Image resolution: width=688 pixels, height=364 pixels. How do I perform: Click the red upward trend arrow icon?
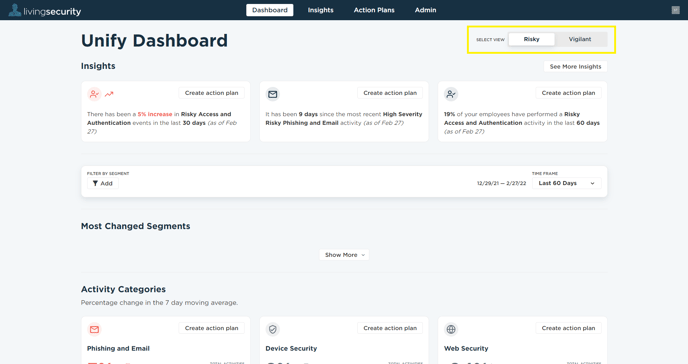click(x=109, y=94)
